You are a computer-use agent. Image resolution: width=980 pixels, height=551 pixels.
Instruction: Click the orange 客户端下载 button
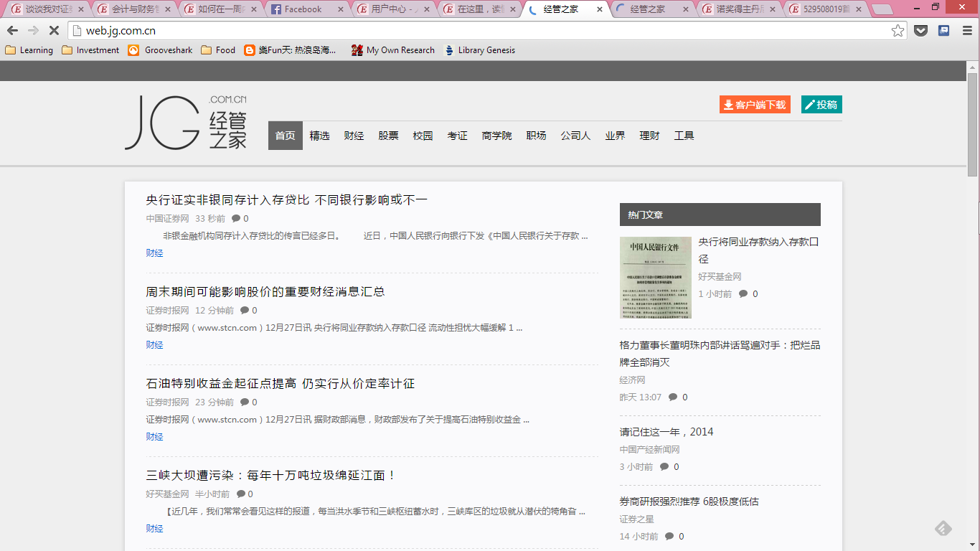click(x=754, y=105)
